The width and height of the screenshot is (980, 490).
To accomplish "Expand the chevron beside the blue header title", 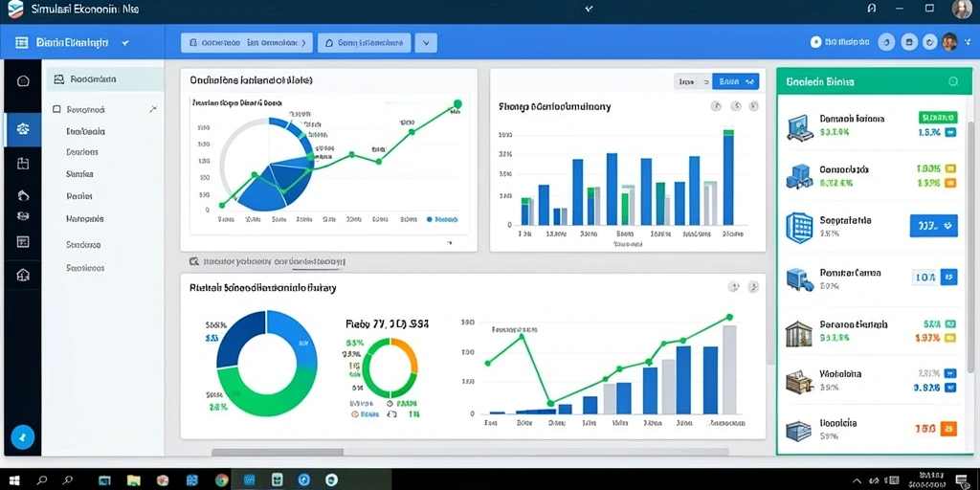I will (x=125, y=42).
